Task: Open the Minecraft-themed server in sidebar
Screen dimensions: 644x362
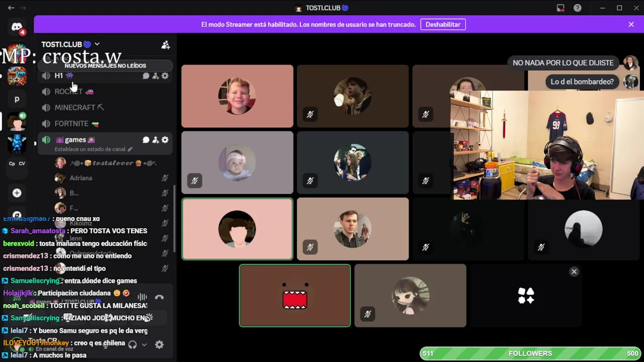Action: pos(17,75)
